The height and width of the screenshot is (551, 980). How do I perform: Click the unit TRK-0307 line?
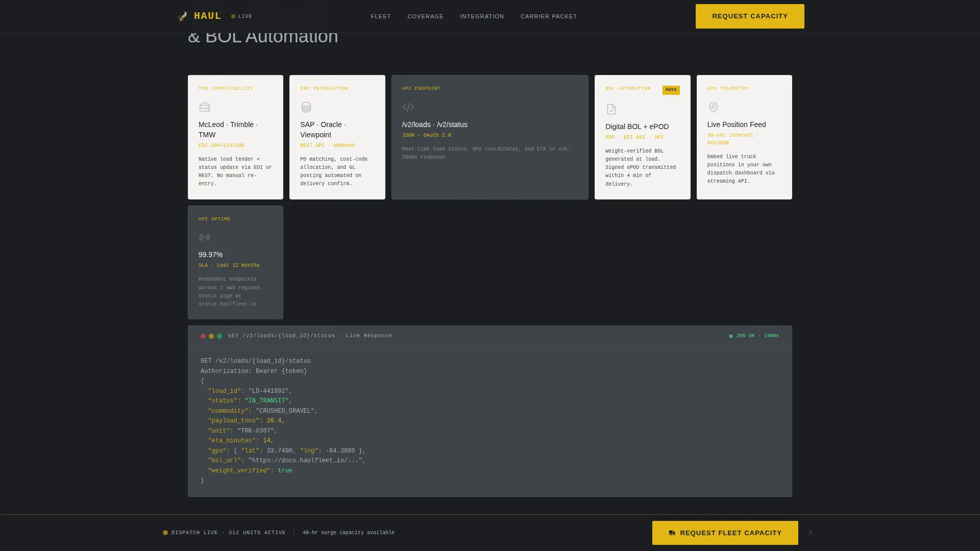[242, 431]
